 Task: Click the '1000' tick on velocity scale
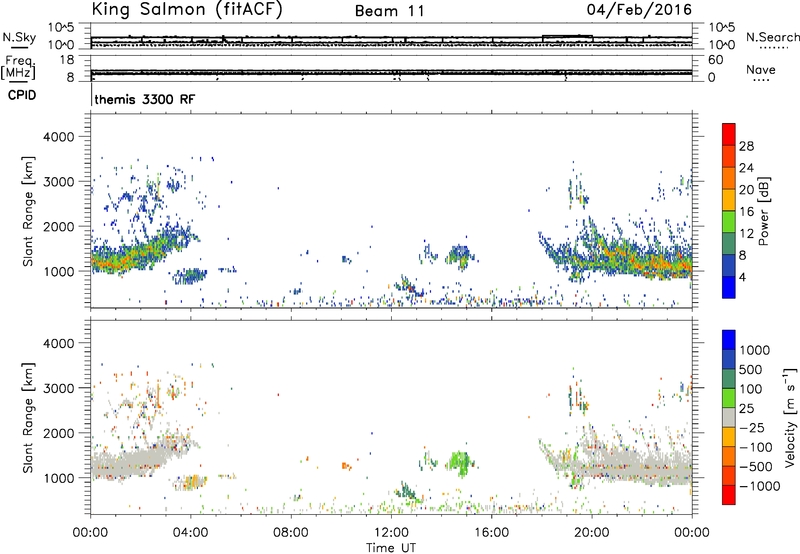tap(755, 350)
